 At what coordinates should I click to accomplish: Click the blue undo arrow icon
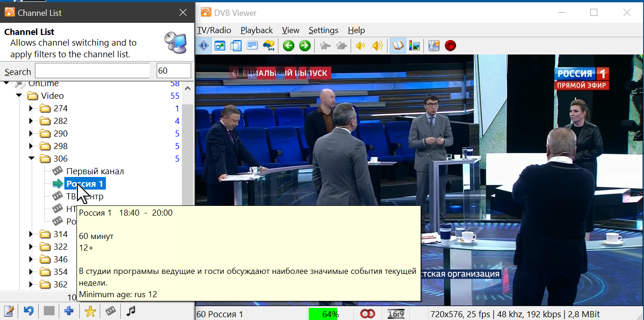point(29,311)
